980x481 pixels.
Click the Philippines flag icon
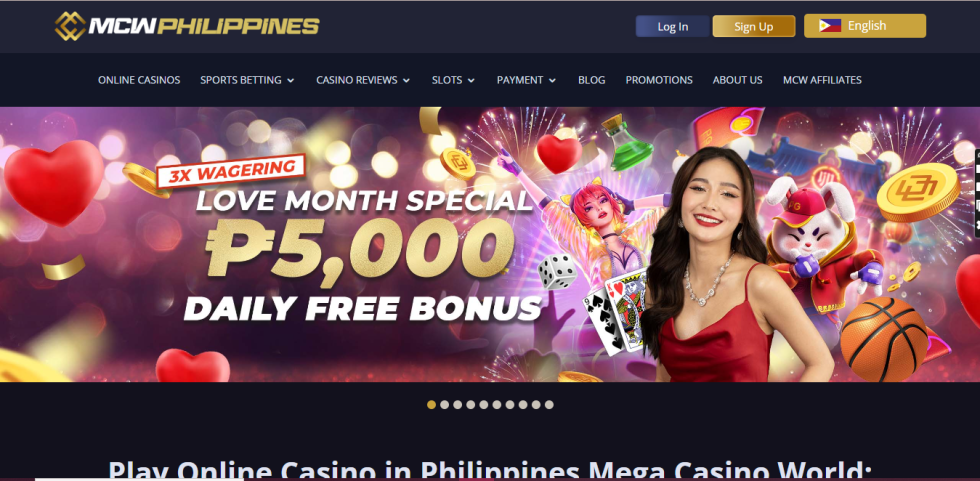click(830, 26)
